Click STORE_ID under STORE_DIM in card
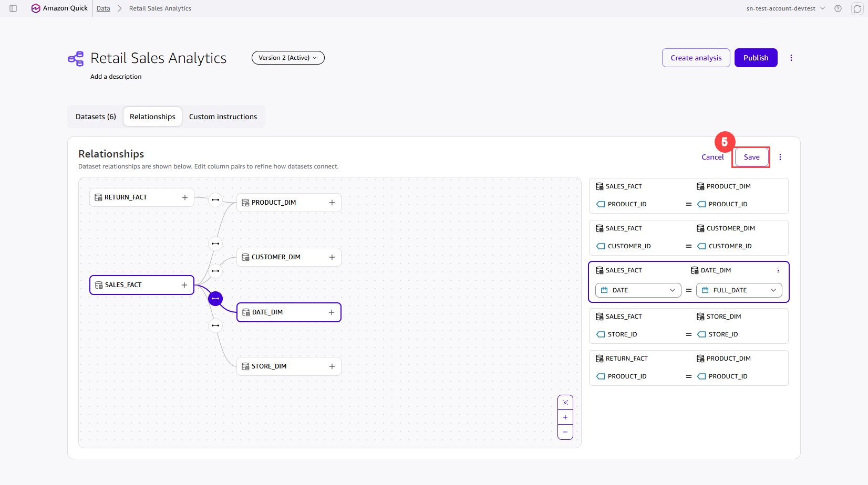Viewport: 868px width, 485px height. pos(723,334)
